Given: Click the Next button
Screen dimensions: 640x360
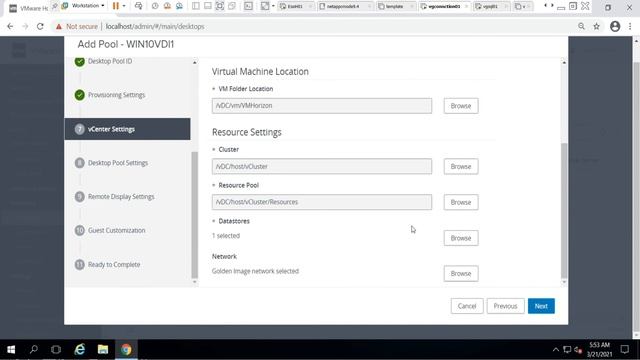Looking at the screenshot, I should (541, 306).
